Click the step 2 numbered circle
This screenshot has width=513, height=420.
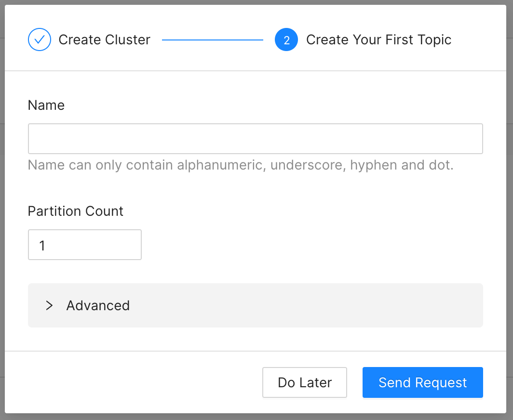pos(286,39)
